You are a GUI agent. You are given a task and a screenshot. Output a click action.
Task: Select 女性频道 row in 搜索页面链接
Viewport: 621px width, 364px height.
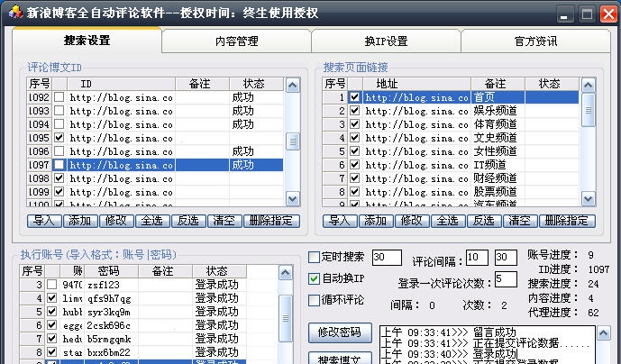tap(451, 150)
